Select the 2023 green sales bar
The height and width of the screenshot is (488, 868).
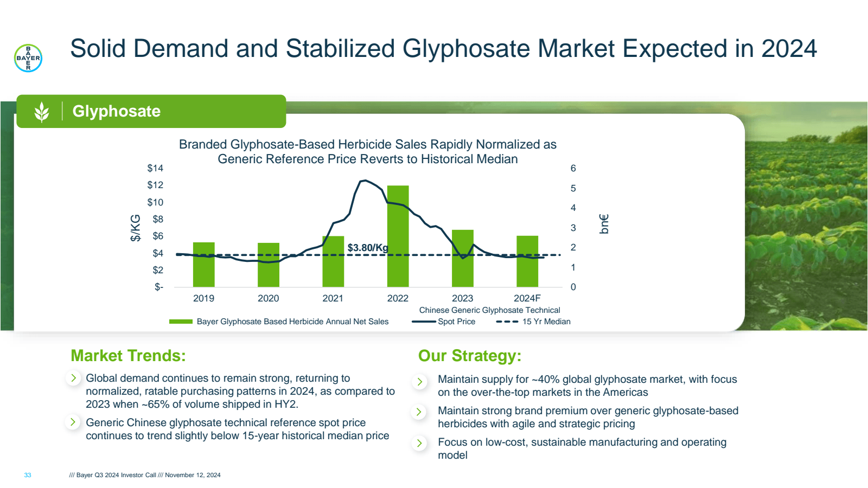pyautogui.click(x=463, y=259)
